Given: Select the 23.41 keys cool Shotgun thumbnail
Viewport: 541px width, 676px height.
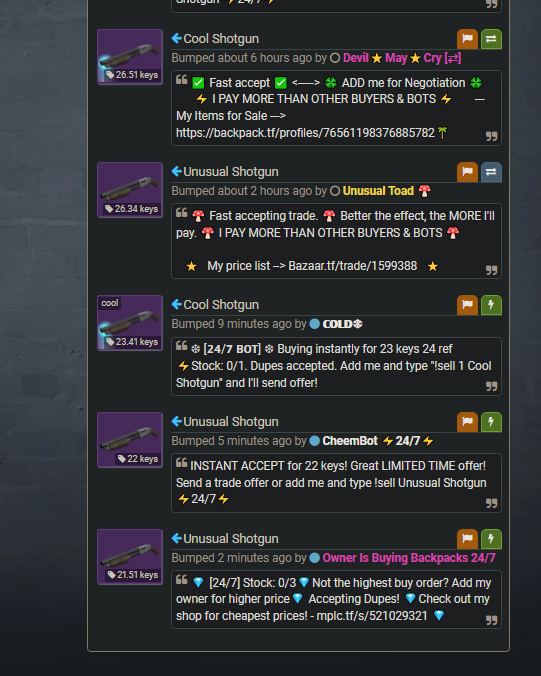Looking at the screenshot, I should click(130, 323).
